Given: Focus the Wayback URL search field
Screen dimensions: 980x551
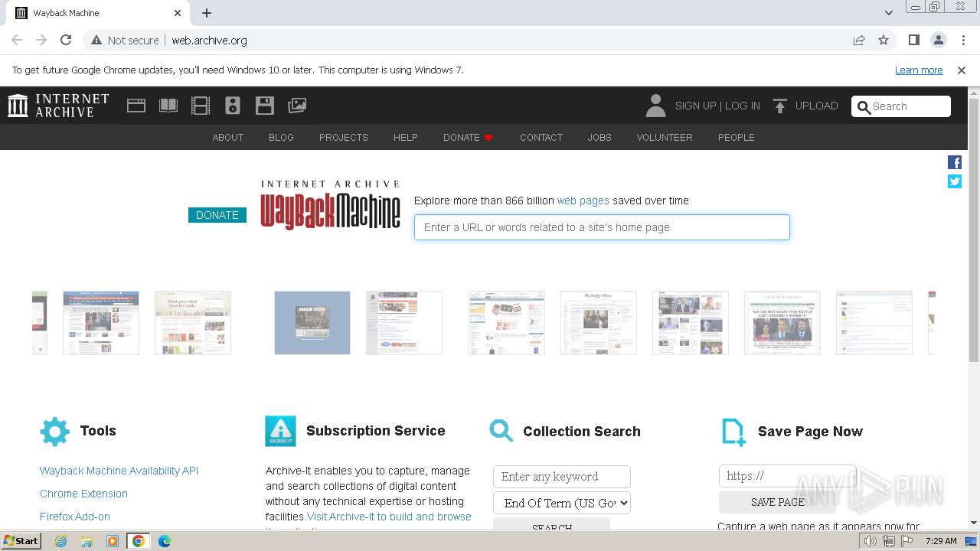Looking at the screenshot, I should point(602,227).
